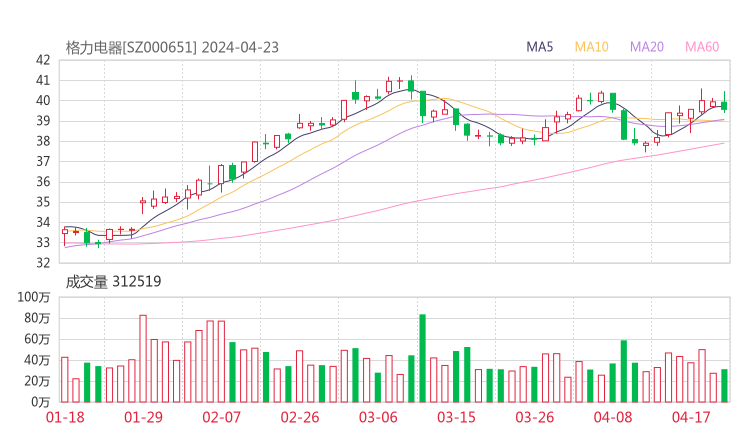This screenshot has height=440, width=740.
Task: Click the 100万 volume axis label
Action: pos(34,297)
